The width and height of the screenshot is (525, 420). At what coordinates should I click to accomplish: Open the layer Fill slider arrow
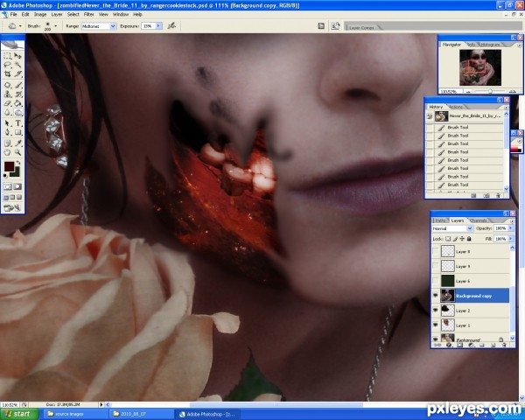click(511, 239)
